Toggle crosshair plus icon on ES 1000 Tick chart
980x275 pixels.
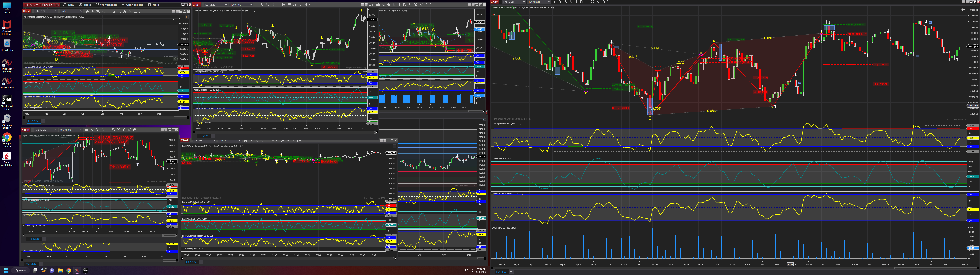click(x=278, y=5)
